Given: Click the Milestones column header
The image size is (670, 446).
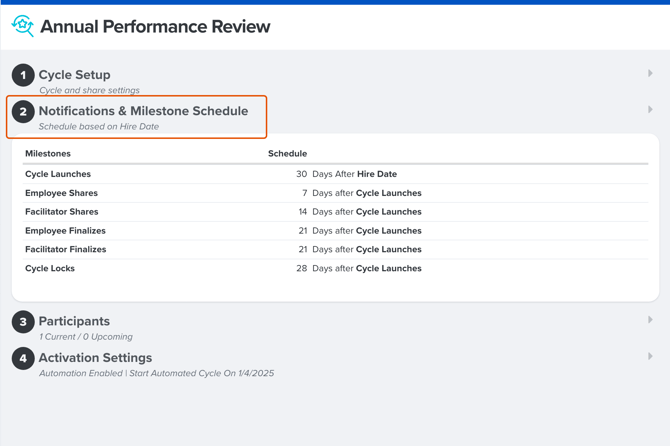Looking at the screenshot, I should 48,154.
